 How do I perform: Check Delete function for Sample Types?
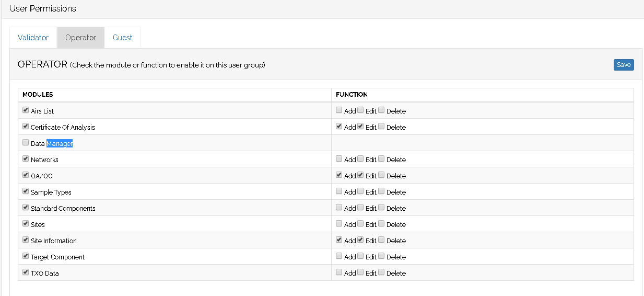(381, 191)
